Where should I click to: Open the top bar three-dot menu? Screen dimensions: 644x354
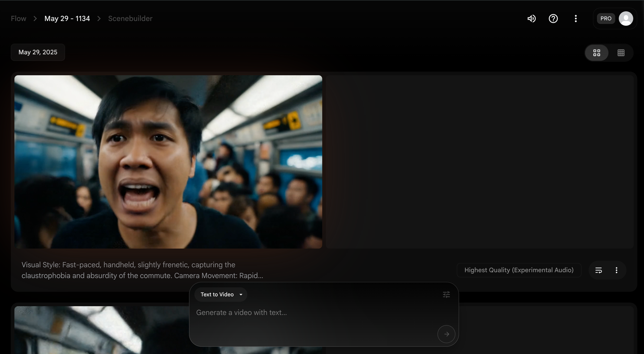point(576,19)
